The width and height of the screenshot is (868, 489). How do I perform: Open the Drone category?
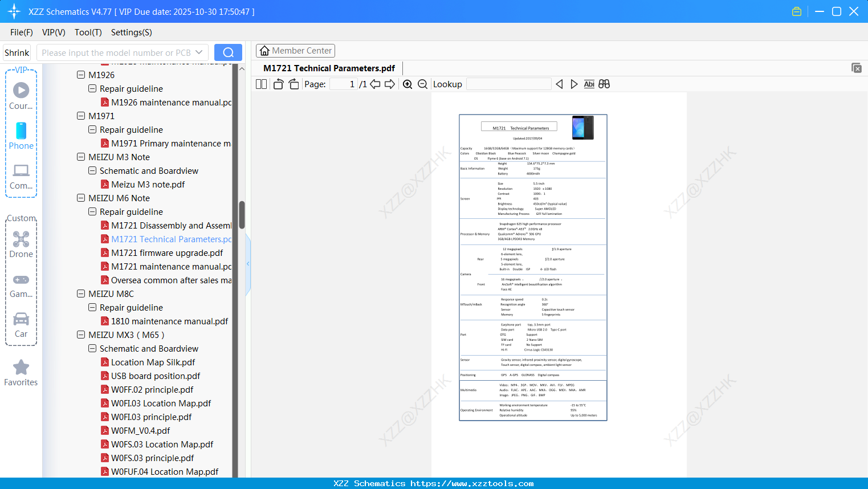coord(21,244)
